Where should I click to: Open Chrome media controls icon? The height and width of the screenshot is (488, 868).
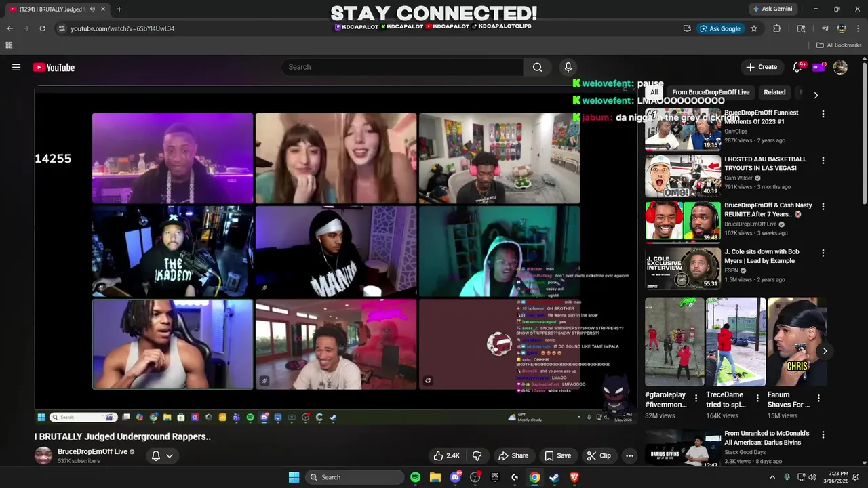(825, 28)
